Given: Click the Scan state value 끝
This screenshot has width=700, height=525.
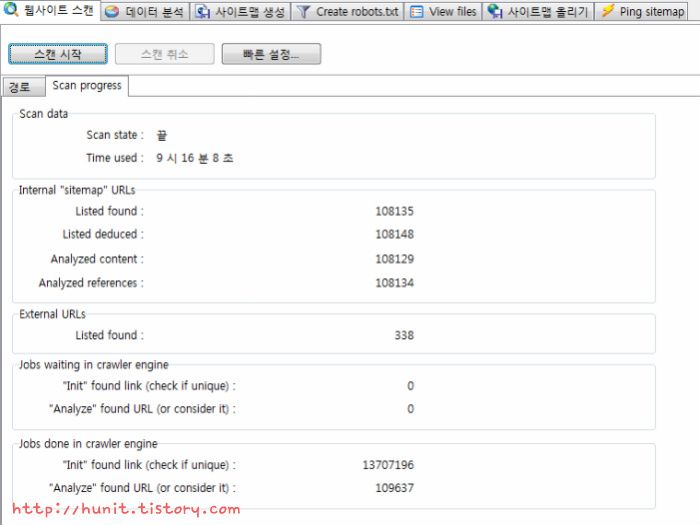Looking at the screenshot, I should tap(162, 135).
